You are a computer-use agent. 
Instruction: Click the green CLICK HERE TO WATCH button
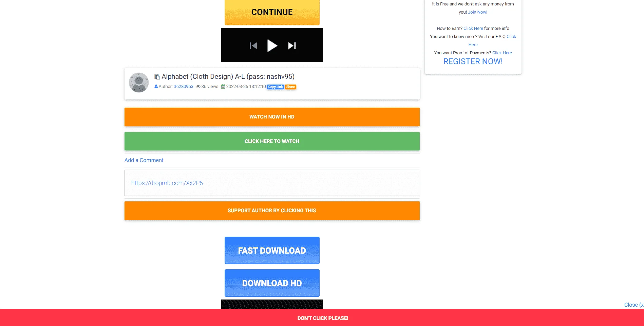(x=272, y=141)
